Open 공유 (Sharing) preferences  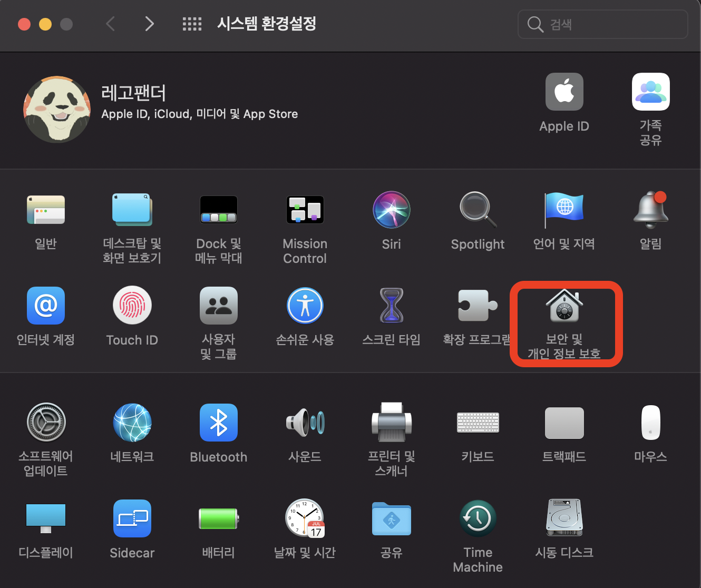392,518
